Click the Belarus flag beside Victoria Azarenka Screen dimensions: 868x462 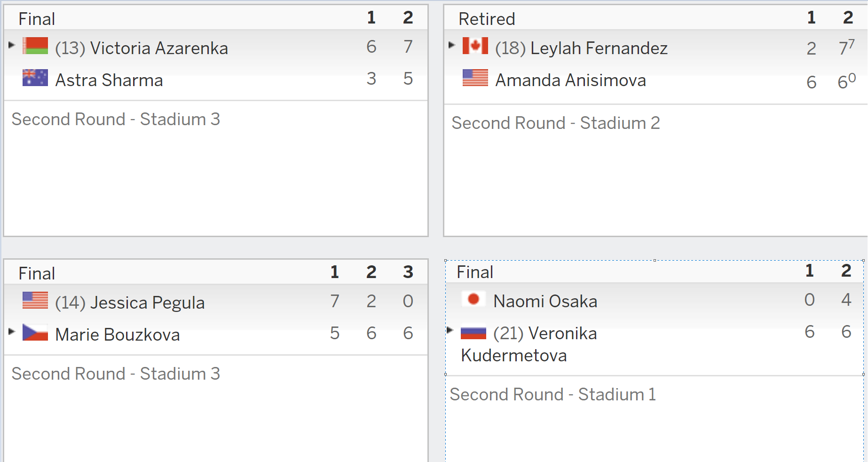point(35,46)
